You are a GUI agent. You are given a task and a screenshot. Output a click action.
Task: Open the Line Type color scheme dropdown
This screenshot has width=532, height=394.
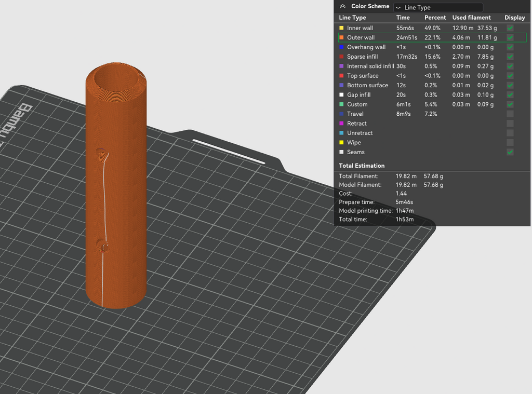pos(437,7)
